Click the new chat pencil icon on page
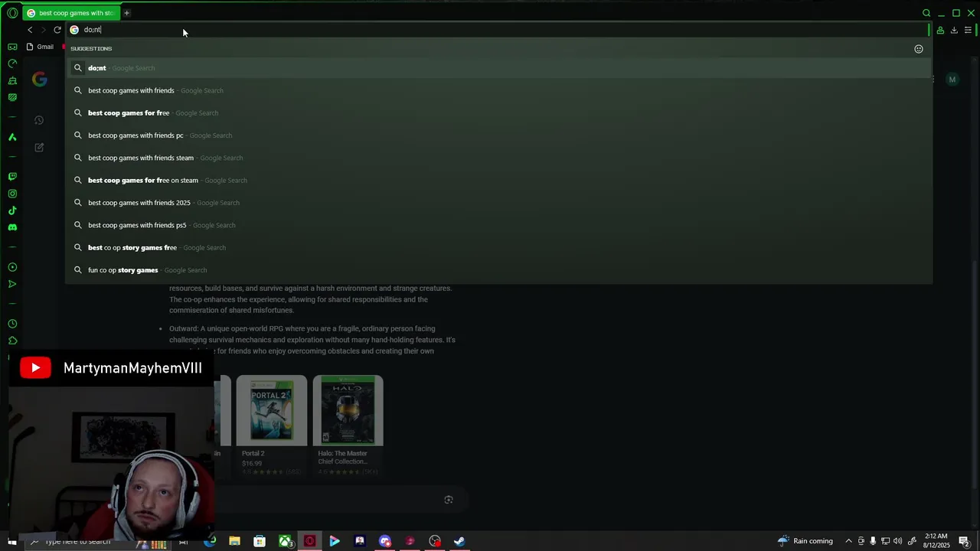The image size is (980, 551). tap(39, 147)
